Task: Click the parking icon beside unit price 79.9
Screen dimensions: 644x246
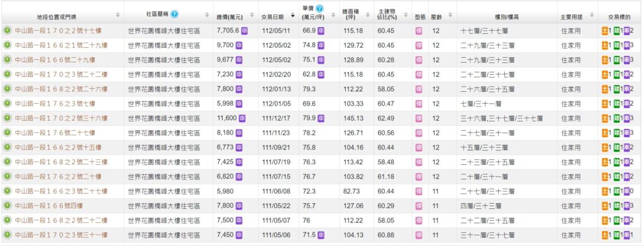Action: [x=321, y=118]
